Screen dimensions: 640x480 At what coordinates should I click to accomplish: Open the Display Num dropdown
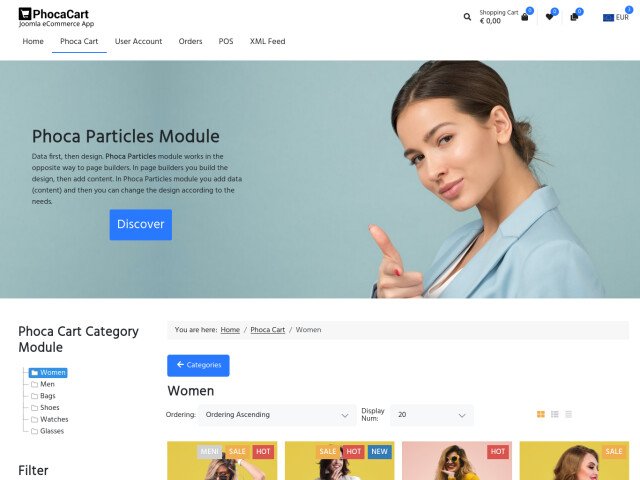(431, 415)
